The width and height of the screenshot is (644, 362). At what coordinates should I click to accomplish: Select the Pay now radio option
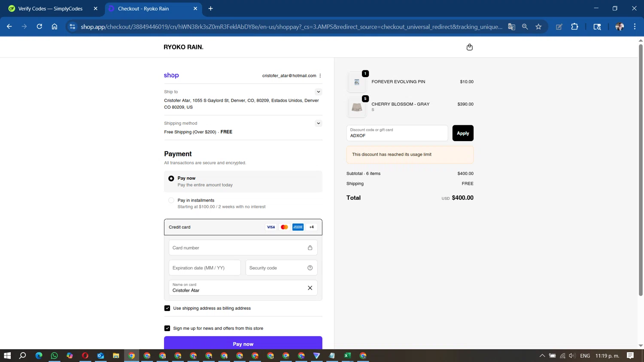click(x=171, y=178)
